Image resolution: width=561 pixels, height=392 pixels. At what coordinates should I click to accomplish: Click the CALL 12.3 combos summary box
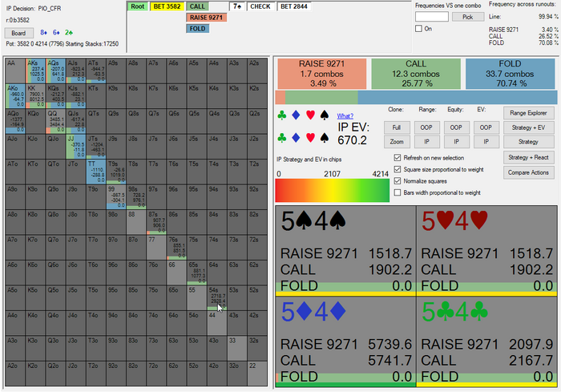416,74
